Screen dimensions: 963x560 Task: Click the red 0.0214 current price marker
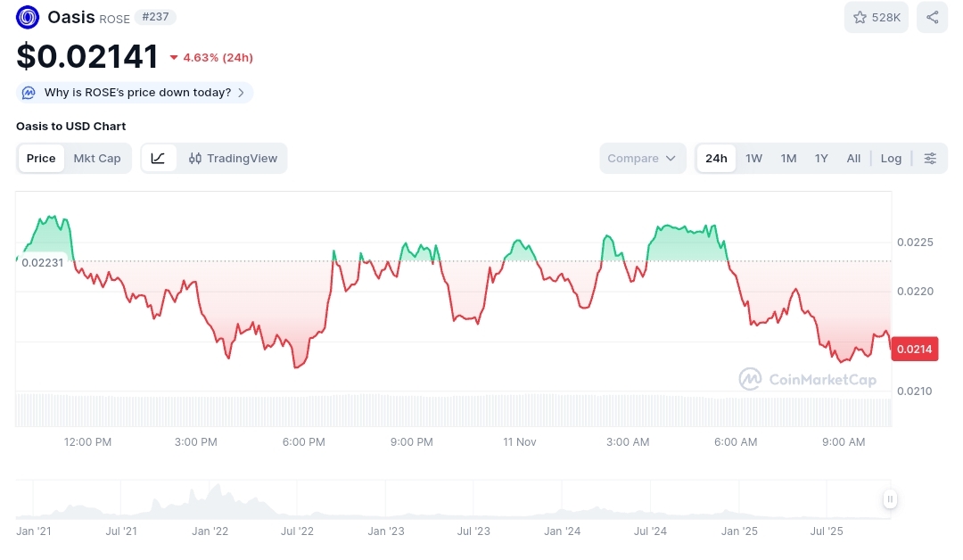[915, 350]
